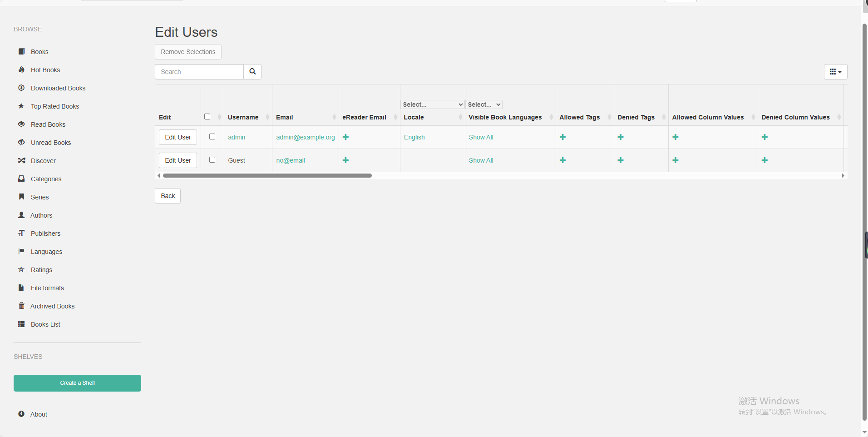This screenshot has width=868, height=437.
Task: Check the admin user row checkbox
Action: (x=212, y=137)
